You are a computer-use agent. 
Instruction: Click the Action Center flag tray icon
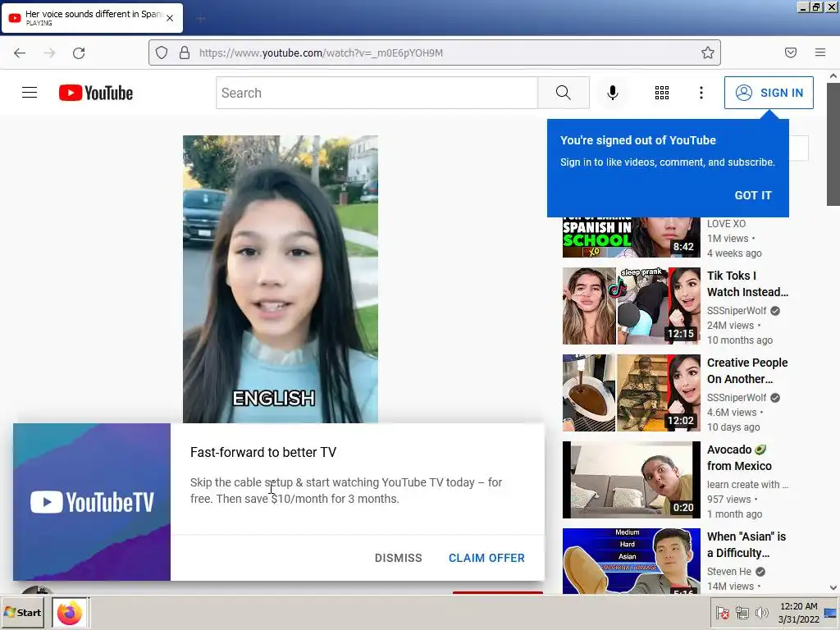pos(722,613)
